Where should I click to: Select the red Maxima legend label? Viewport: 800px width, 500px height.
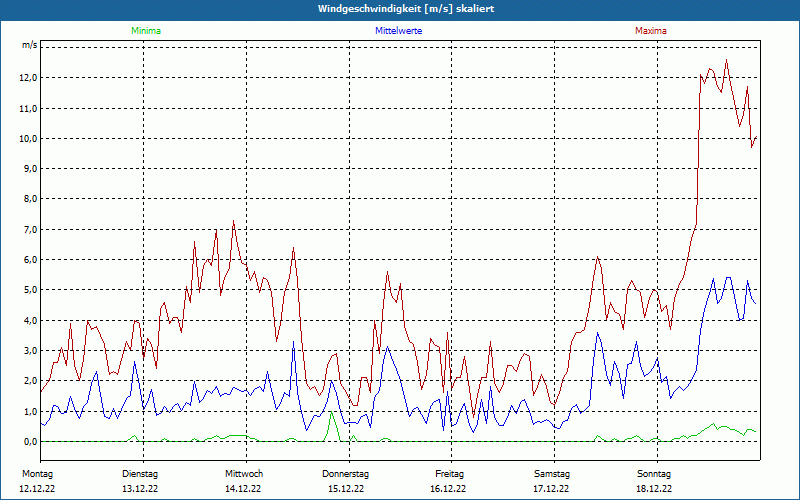[x=651, y=31]
